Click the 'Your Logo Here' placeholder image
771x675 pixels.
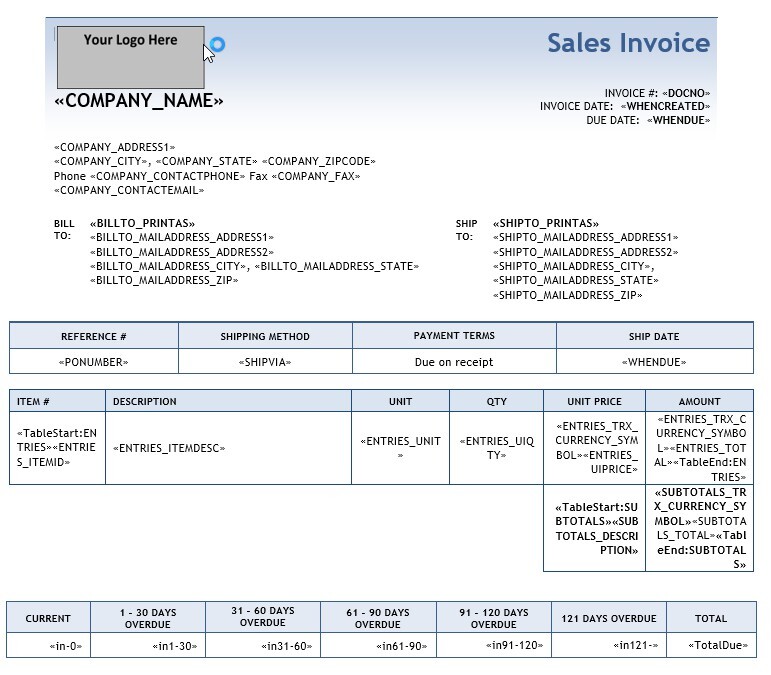tap(130, 57)
